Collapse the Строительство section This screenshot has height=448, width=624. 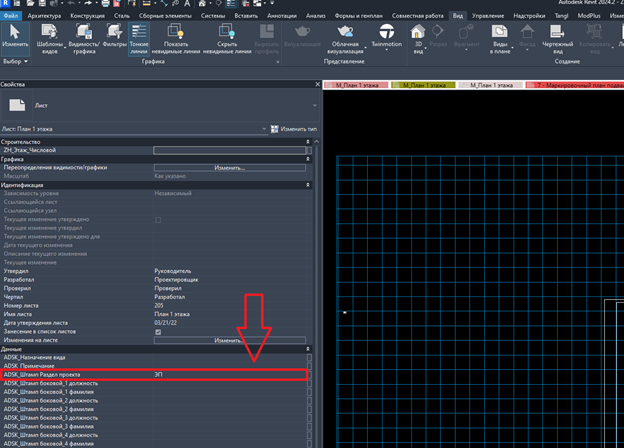pos(308,142)
